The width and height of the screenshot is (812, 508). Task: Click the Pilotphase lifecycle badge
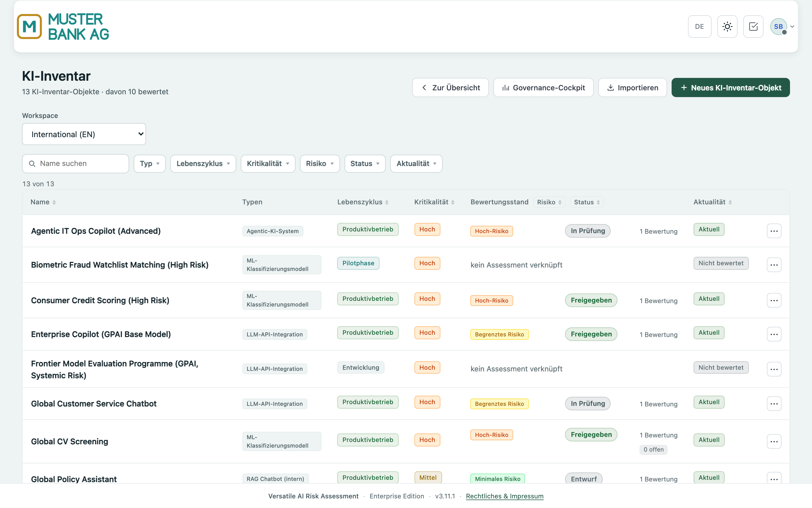[358, 263]
